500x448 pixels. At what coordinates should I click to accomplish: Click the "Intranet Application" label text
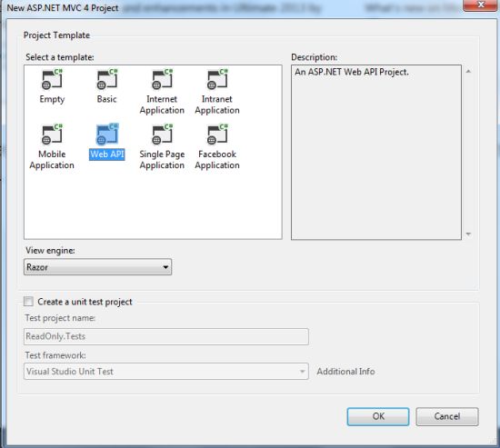coord(217,105)
